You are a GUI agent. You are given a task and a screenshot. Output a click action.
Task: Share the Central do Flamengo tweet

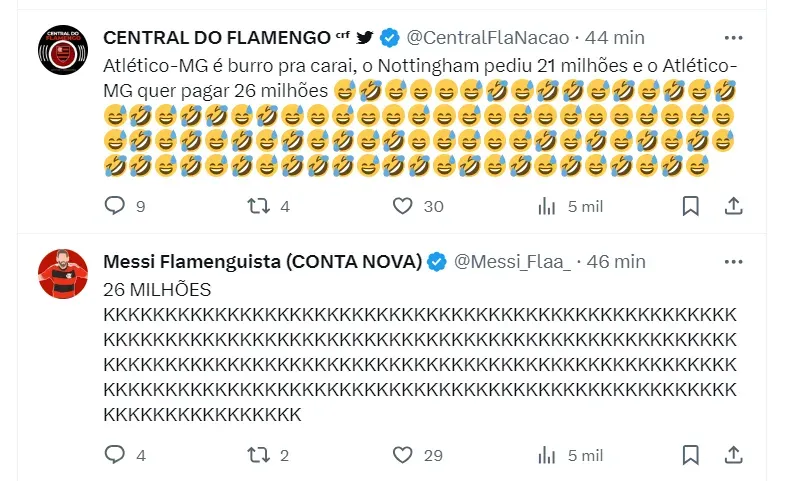pos(733,206)
